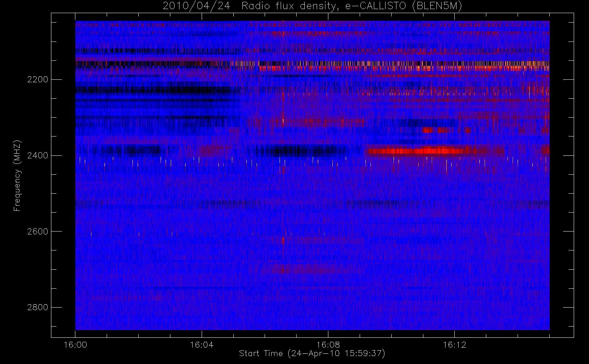The image size is (589, 364).
Task: Click the 16:04 time tick label
Action: [202, 345]
